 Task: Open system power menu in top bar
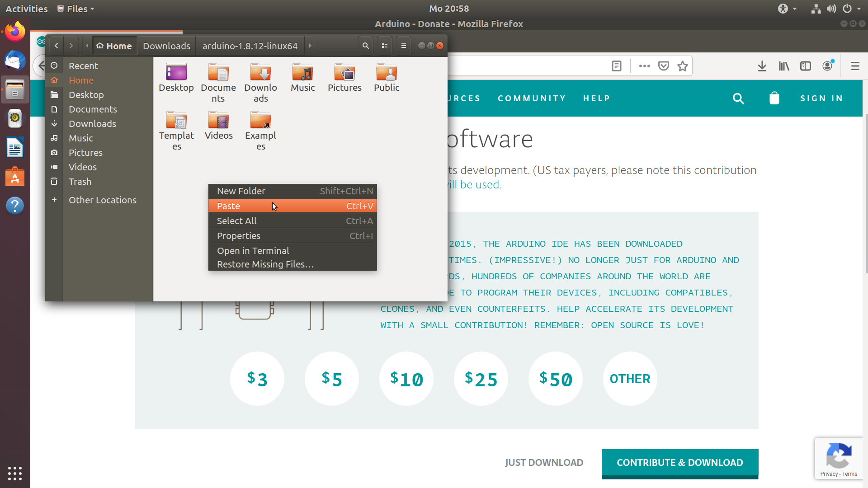click(x=852, y=9)
